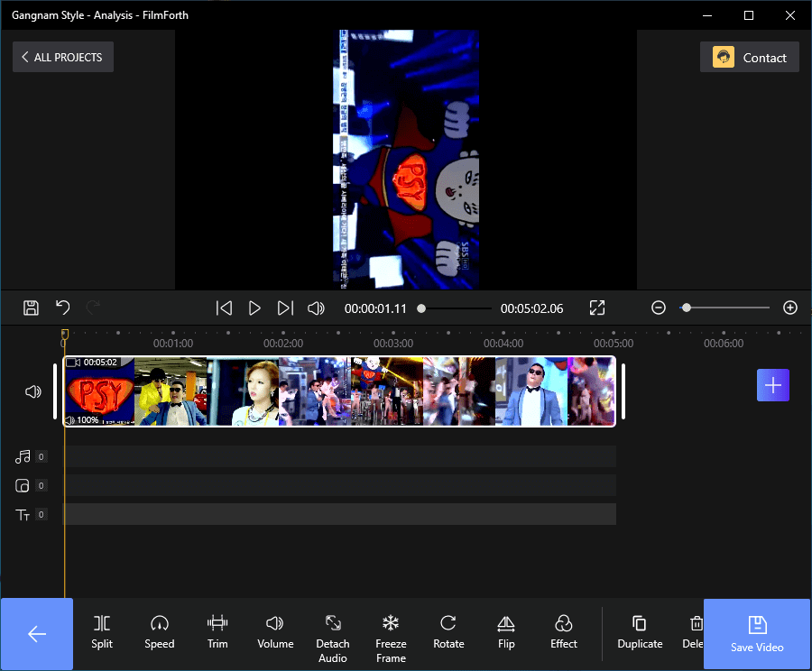Open the audio music track icon

tap(23, 456)
